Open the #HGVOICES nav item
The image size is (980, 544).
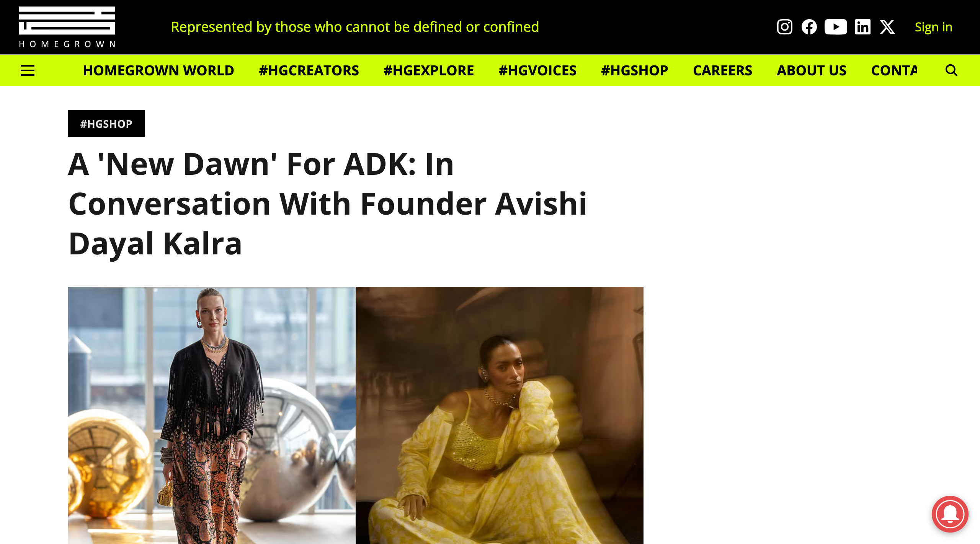click(x=537, y=70)
